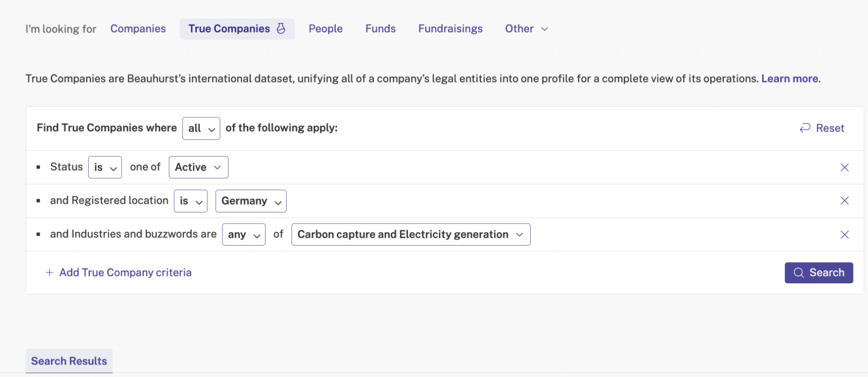The width and height of the screenshot is (868, 377).
Task: Remove the Registered location criteria row
Action: coord(844,200)
